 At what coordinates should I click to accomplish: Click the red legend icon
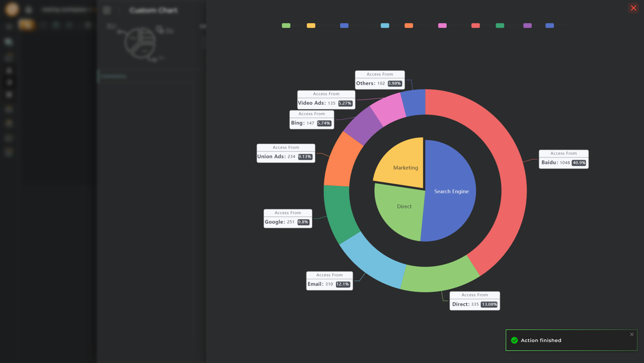coord(475,26)
